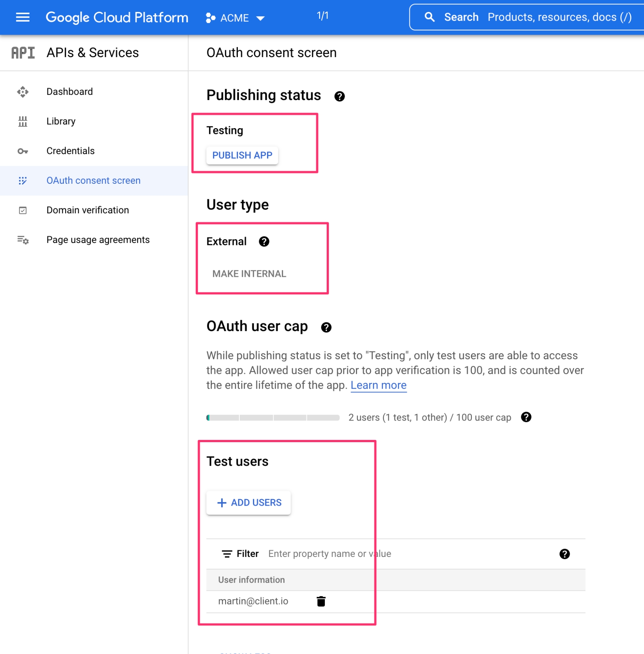Click the Filter list icon
The width and height of the screenshot is (644, 654).
click(x=227, y=554)
